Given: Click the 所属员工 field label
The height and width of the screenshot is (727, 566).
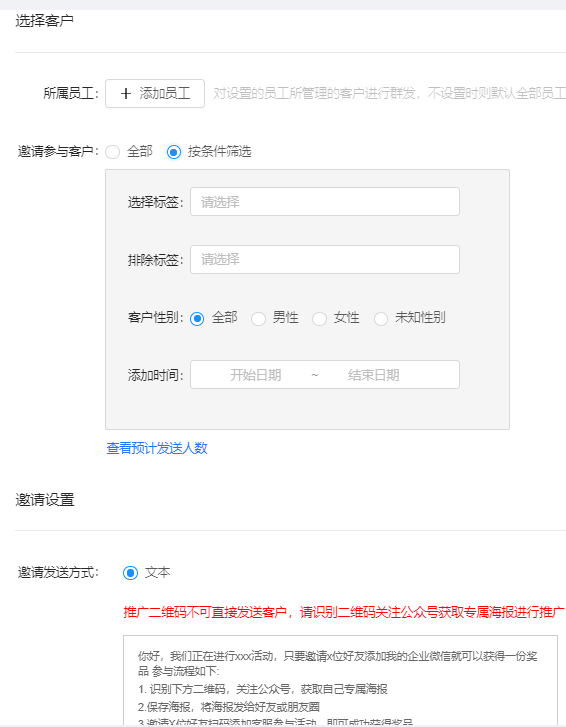Looking at the screenshot, I should point(71,94).
